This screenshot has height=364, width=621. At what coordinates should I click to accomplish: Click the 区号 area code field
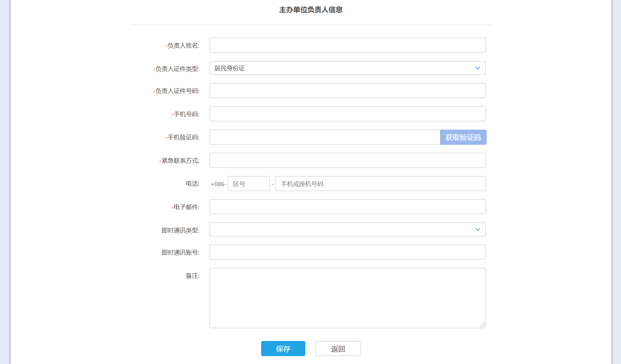point(249,184)
